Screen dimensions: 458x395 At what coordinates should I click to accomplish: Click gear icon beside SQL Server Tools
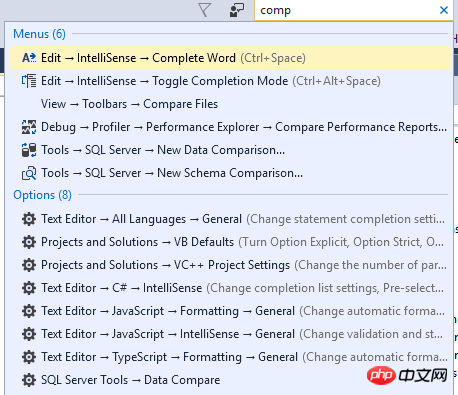point(29,380)
